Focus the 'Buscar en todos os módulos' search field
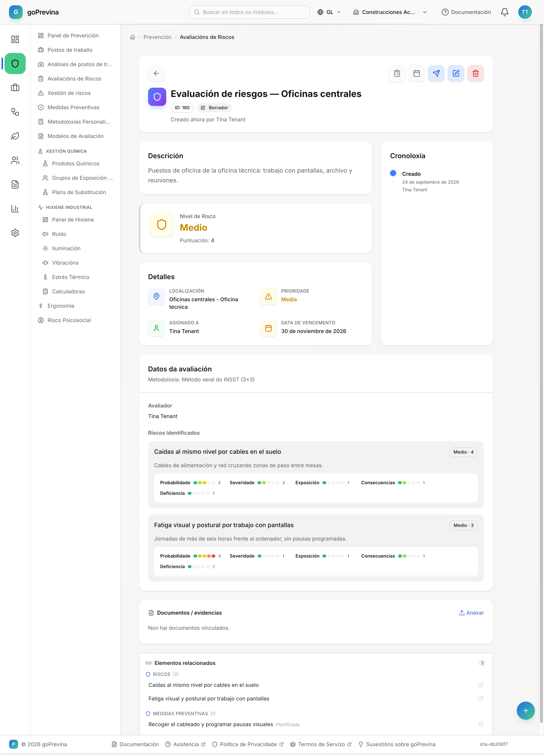The width and height of the screenshot is (544, 756). pos(249,12)
